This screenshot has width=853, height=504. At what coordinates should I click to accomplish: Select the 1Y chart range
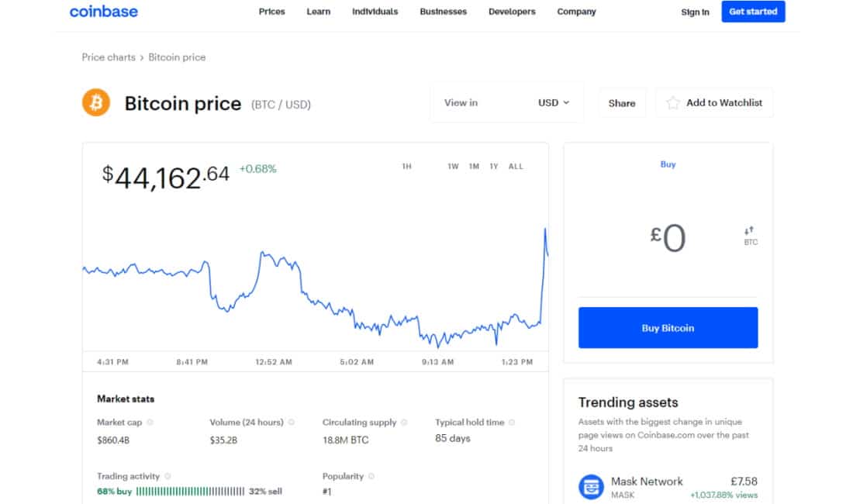coord(494,167)
